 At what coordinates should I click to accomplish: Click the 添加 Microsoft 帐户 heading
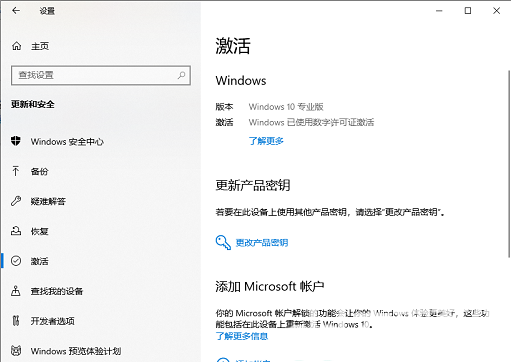tap(270, 286)
